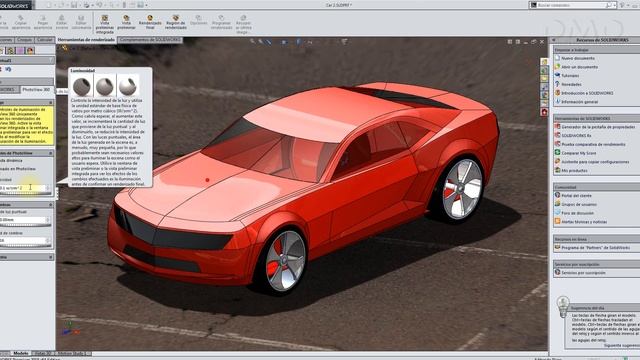Click Abrir un documento icon
The width and height of the screenshot is (640, 360).
point(557,67)
